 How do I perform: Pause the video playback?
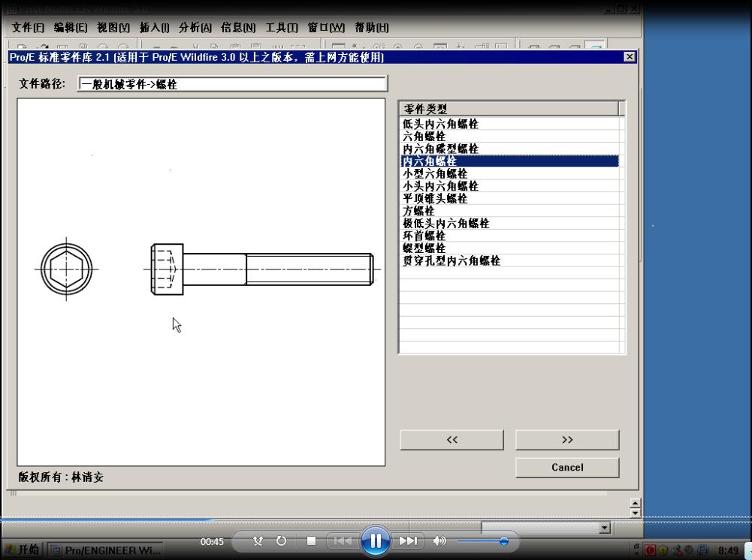pyautogui.click(x=376, y=540)
